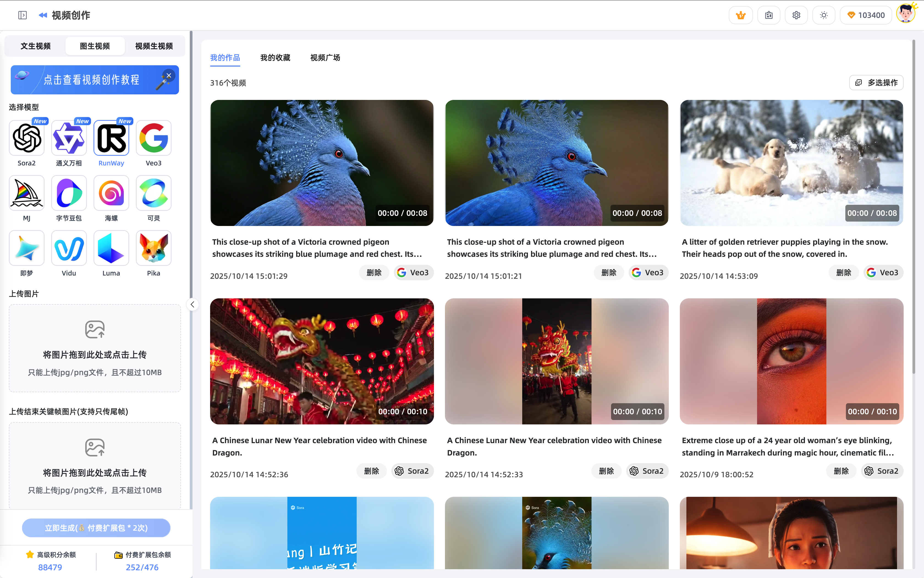
Task: Select the Veo3 model icon
Action: click(154, 138)
